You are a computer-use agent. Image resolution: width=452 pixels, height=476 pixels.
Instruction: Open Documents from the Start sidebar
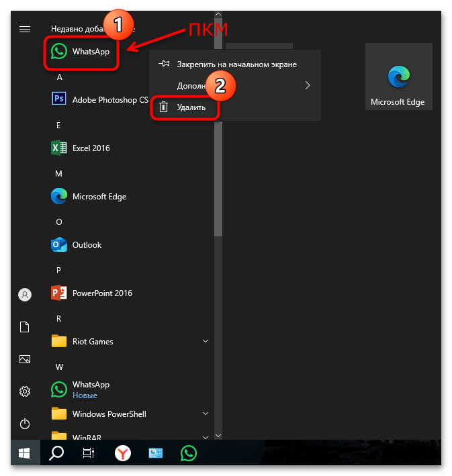tap(25, 327)
